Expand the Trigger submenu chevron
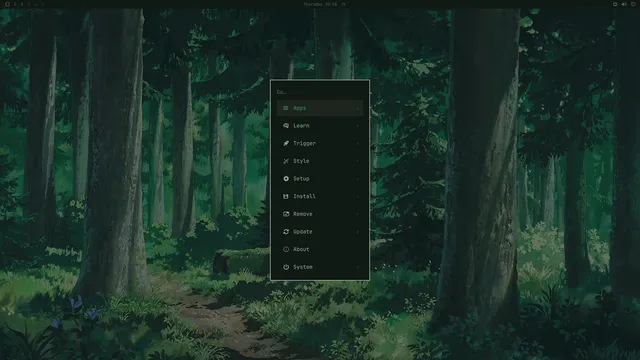640x360 pixels. coord(358,143)
